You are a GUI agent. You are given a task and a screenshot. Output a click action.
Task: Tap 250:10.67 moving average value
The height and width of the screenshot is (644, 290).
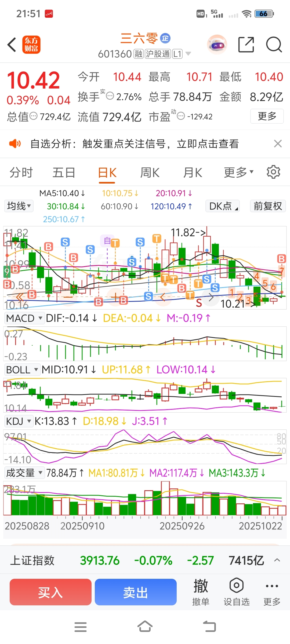pyautogui.click(x=64, y=219)
